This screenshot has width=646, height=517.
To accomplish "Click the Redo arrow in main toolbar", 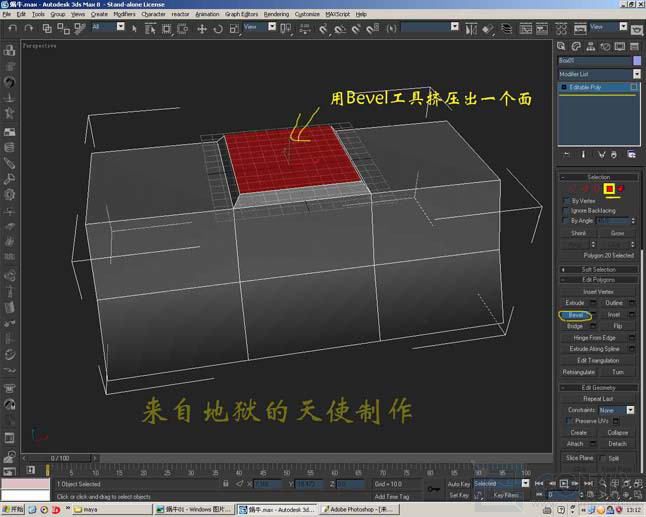I will tap(28, 28).
